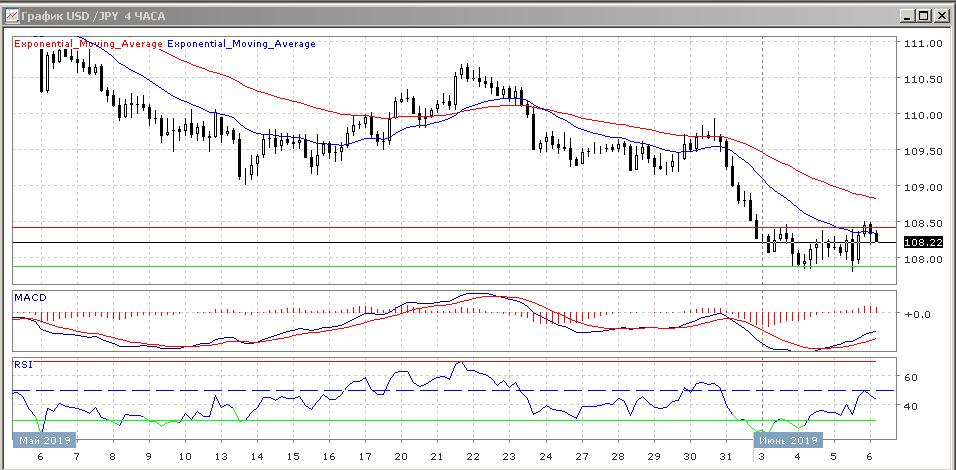This screenshot has width=956, height=470.
Task: Click the chart icon in the title bar
Action: point(12,16)
